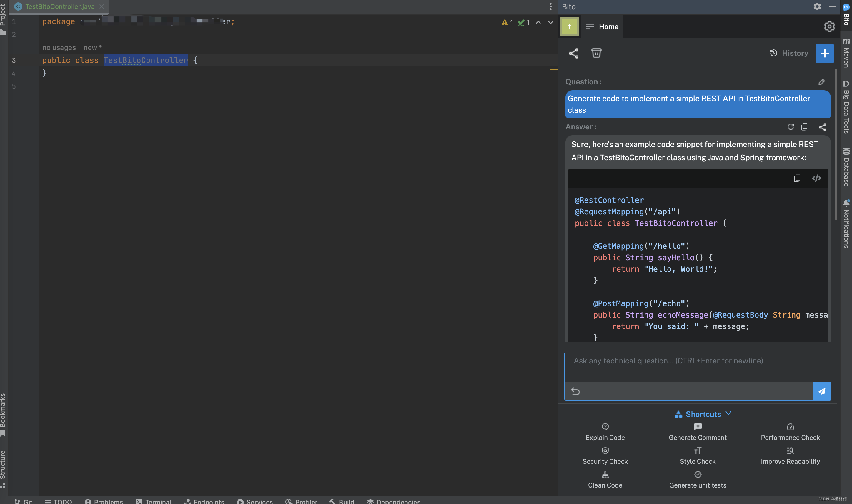Run the Clean Code shortcut
The image size is (852, 504).
(x=605, y=480)
